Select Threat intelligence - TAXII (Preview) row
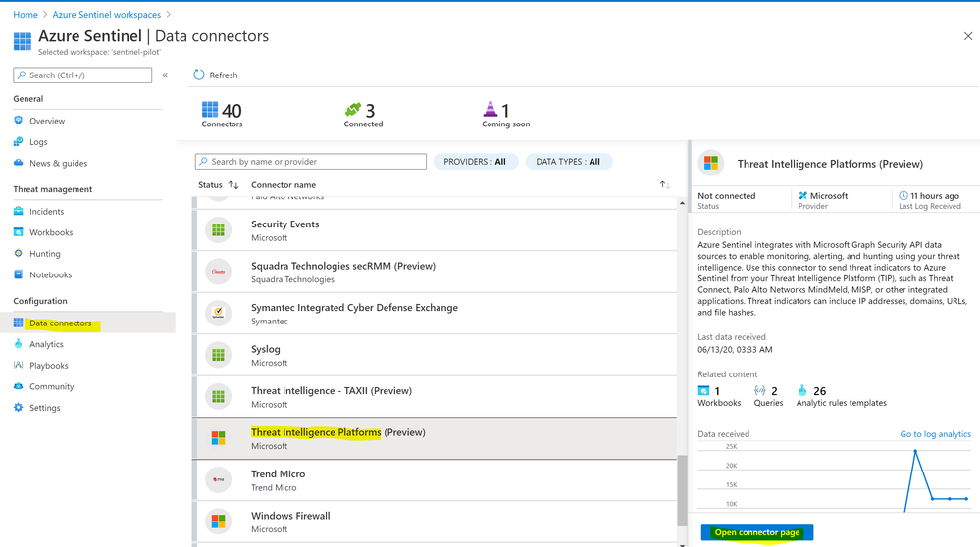This screenshot has width=980, height=547. click(435, 396)
